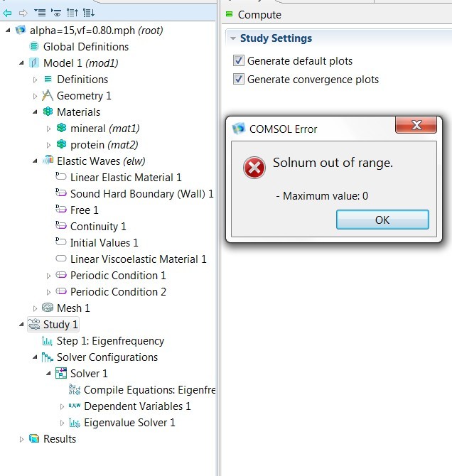This screenshot has height=476, width=452.
Task: Click the Elastic Waves physics icon
Action: [48, 160]
